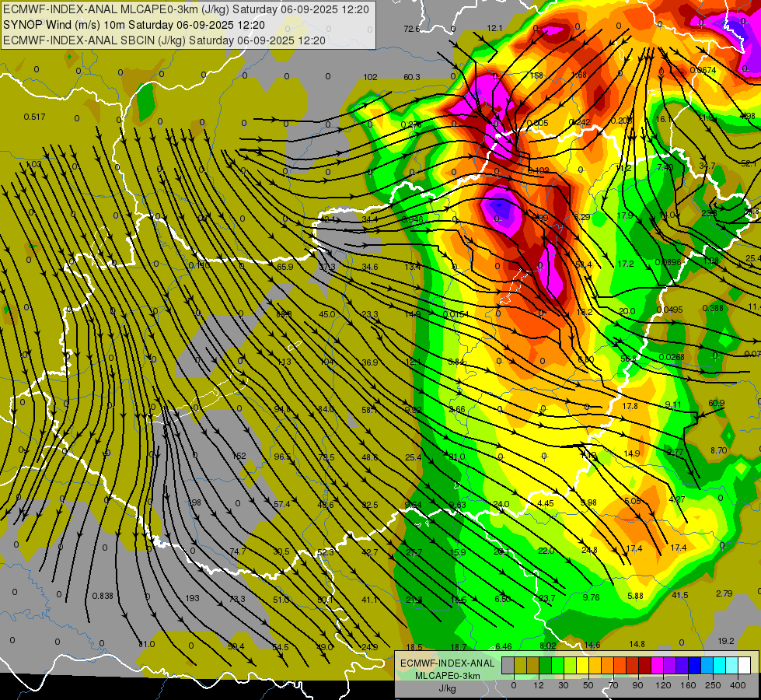Click the legend tick label 400
Viewport: 761px width, 700px height.
(x=738, y=685)
